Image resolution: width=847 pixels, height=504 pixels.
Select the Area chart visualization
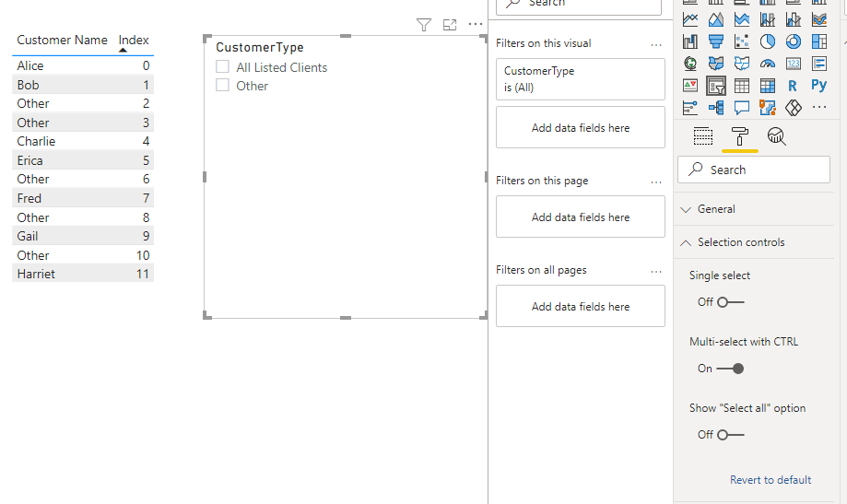point(716,19)
